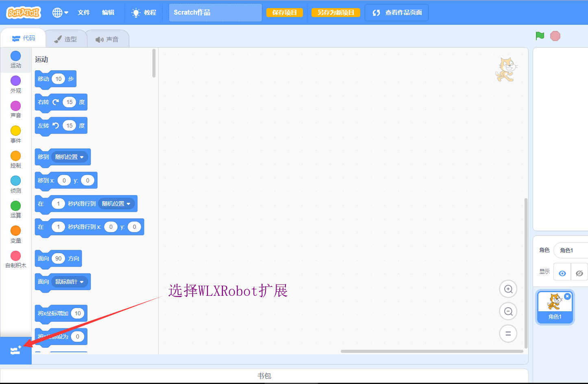Click the clockwise arrow on 右转 block
Screen dimensions: 588x384
tap(56, 102)
